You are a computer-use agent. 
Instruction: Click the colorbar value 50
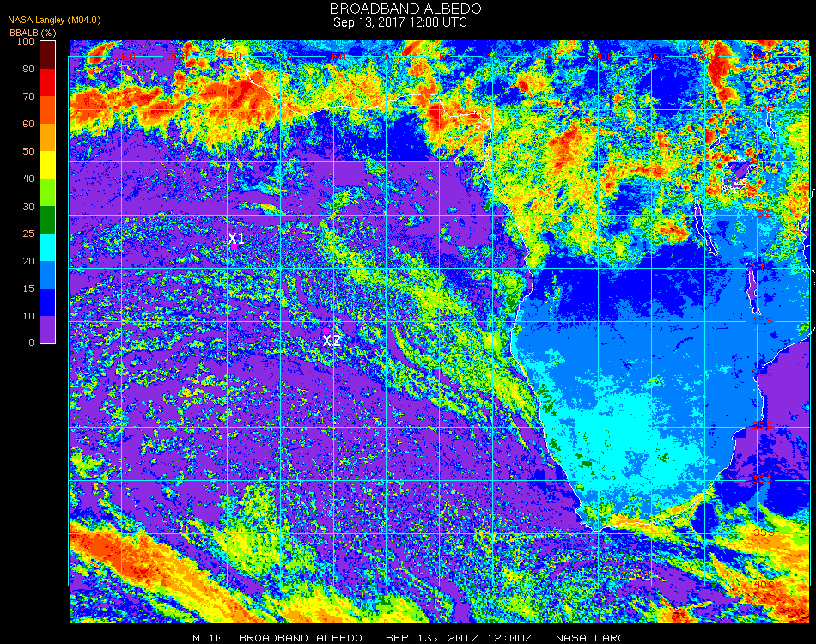[x=28, y=151]
